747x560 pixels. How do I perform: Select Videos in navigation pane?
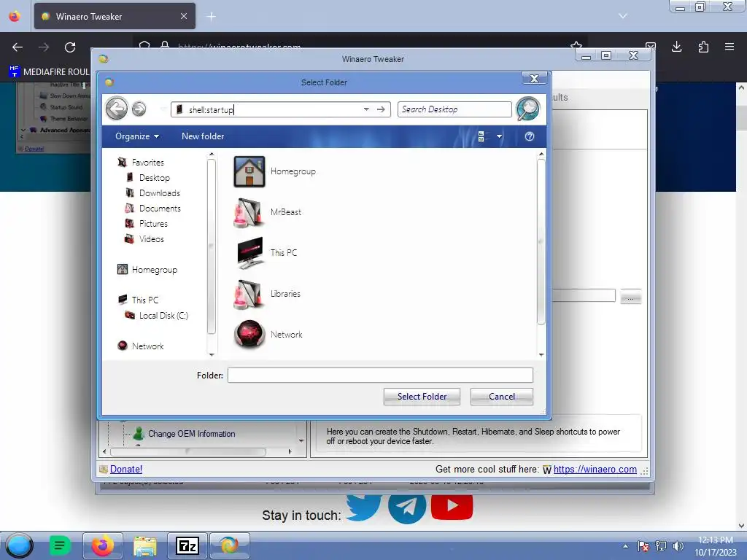click(x=152, y=238)
